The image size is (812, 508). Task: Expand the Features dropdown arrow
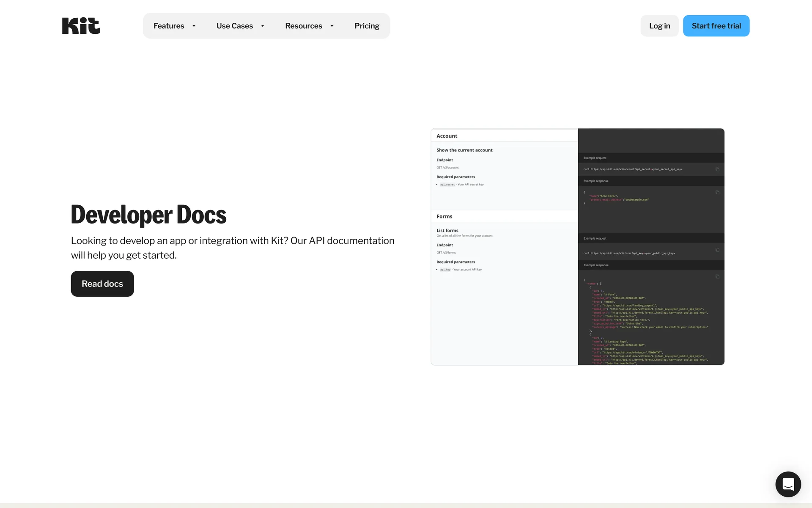click(x=194, y=26)
